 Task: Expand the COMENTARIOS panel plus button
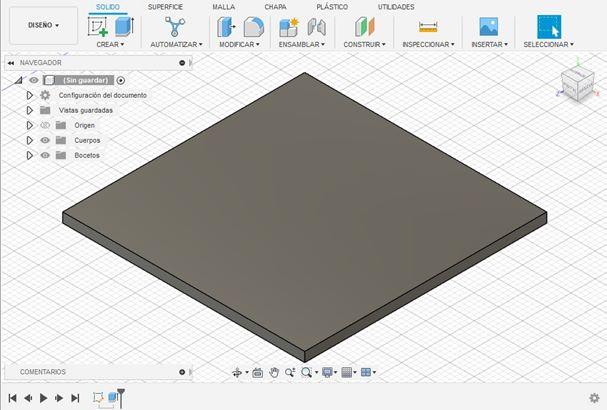(x=182, y=372)
